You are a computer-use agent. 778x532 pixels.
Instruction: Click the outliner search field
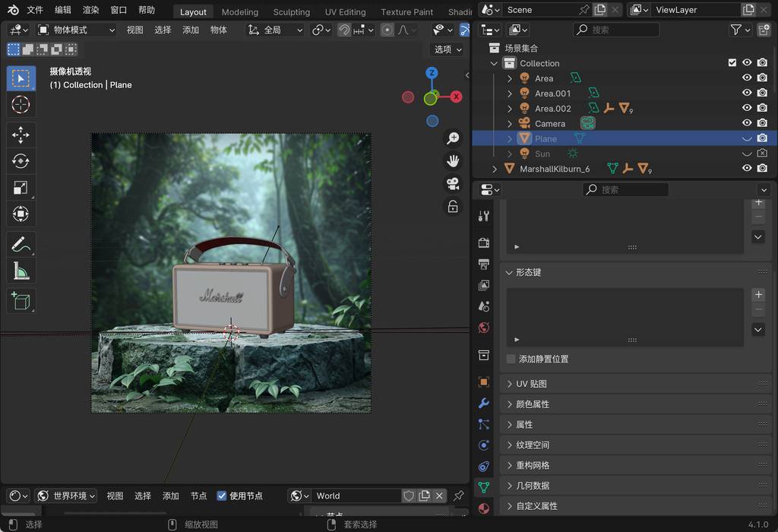pos(615,30)
